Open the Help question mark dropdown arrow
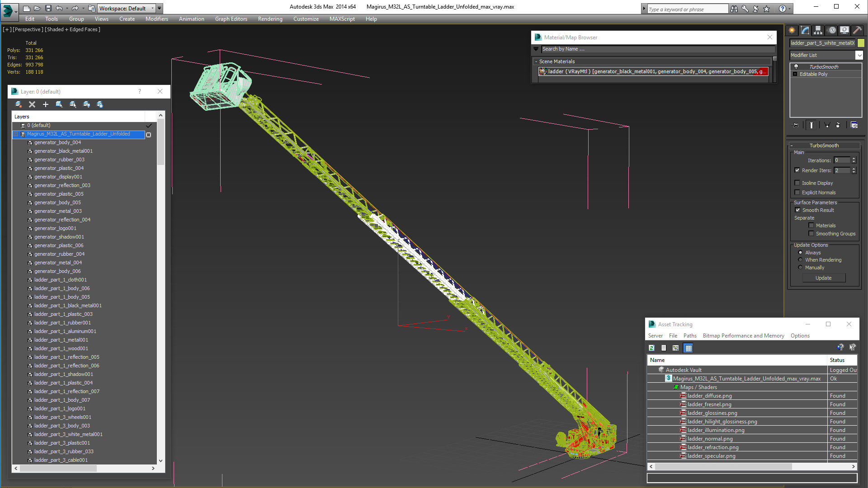This screenshot has height=488, width=868. pos(790,9)
